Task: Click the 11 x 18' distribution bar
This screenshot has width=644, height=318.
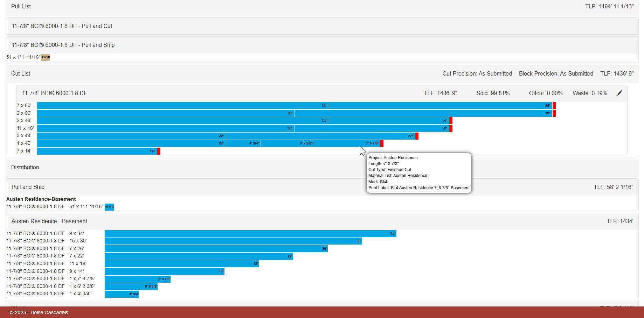Action: 182,264
